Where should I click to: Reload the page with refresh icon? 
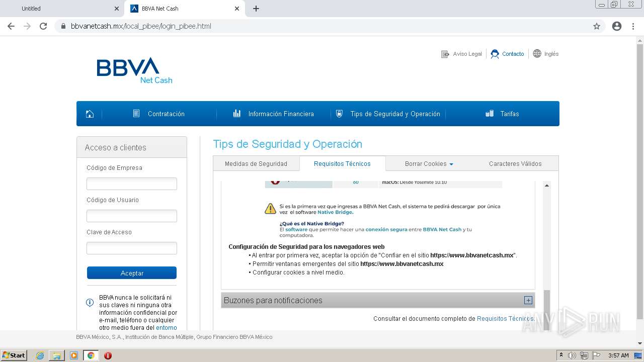(43, 26)
